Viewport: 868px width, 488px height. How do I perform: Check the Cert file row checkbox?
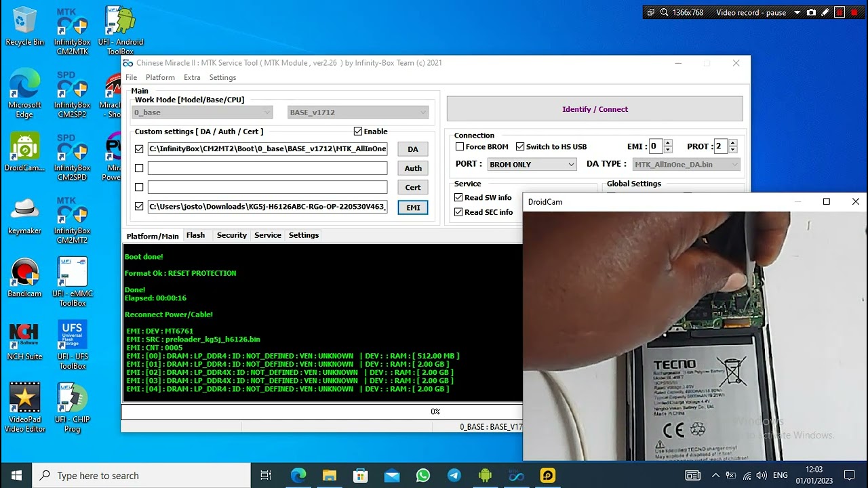coord(139,187)
